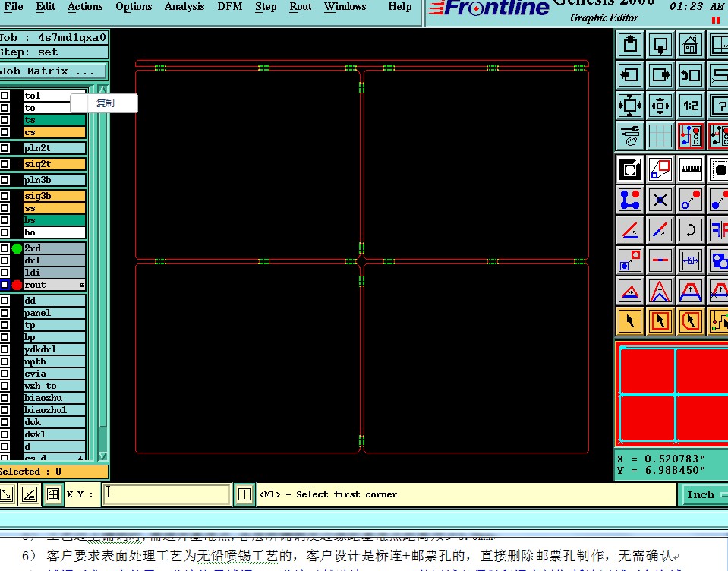Click the pan right arrow icon
This screenshot has width=728, height=571.
point(660,74)
